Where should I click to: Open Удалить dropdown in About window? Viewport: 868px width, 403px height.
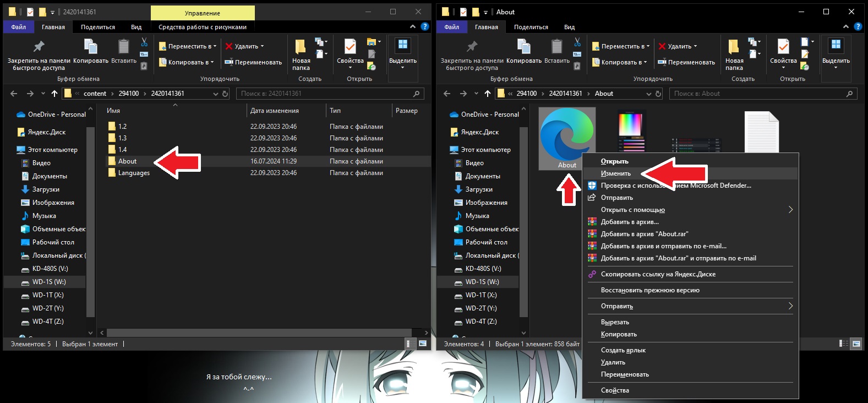[x=695, y=46]
